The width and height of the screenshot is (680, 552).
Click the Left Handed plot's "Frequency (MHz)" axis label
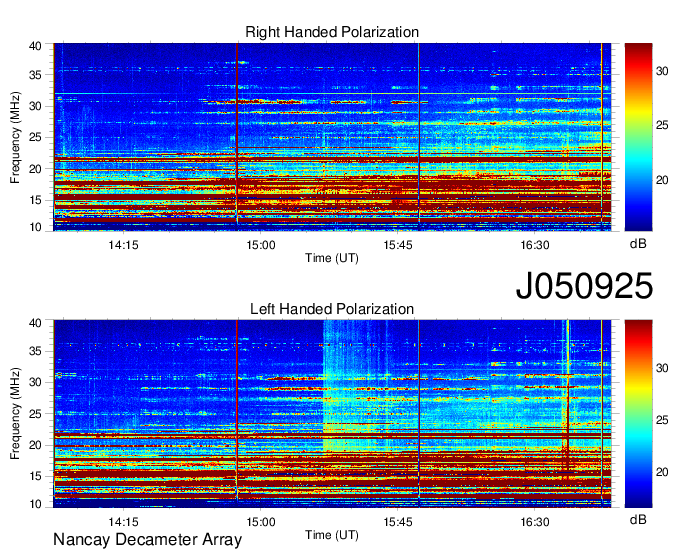coord(15,414)
